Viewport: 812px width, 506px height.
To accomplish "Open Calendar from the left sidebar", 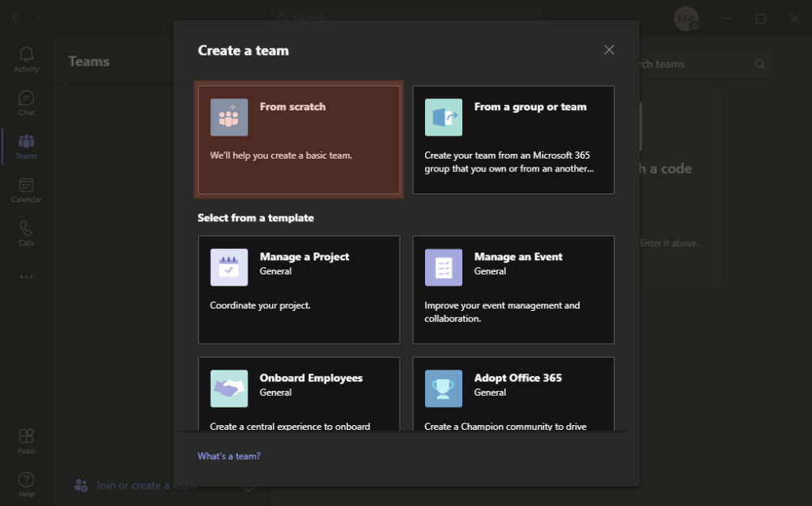I will point(26,190).
